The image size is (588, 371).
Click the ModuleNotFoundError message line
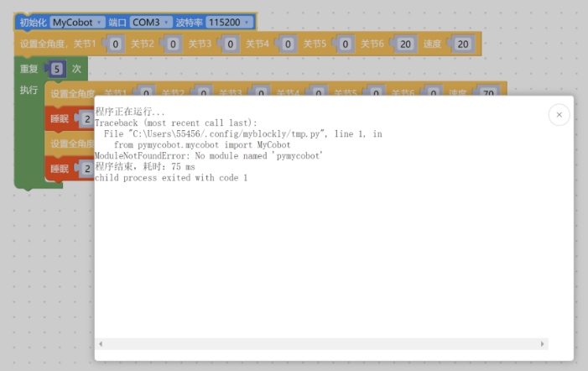click(x=209, y=156)
